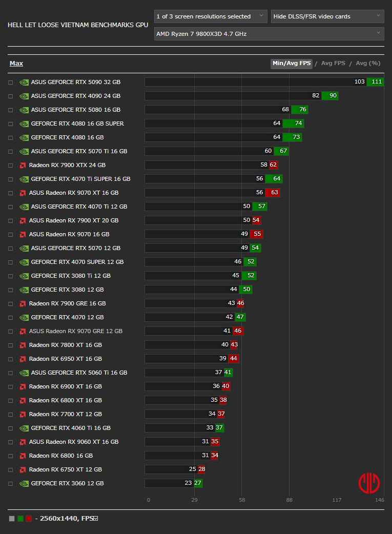392x534 pixels.
Task: Click AMD logo beside Radeon RX 6950 XT
Action: (23, 359)
